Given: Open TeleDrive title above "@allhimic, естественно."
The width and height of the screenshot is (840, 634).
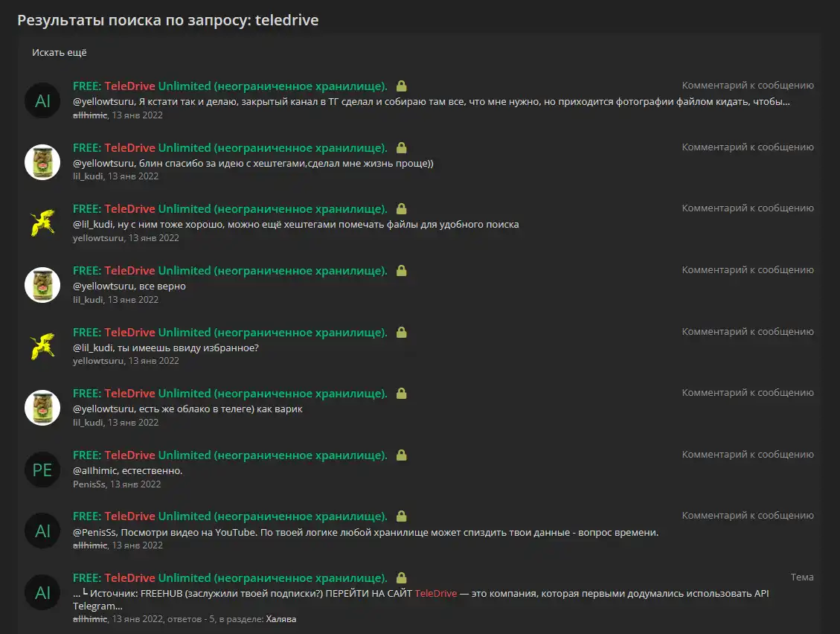Looking at the screenshot, I should (230, 455).
